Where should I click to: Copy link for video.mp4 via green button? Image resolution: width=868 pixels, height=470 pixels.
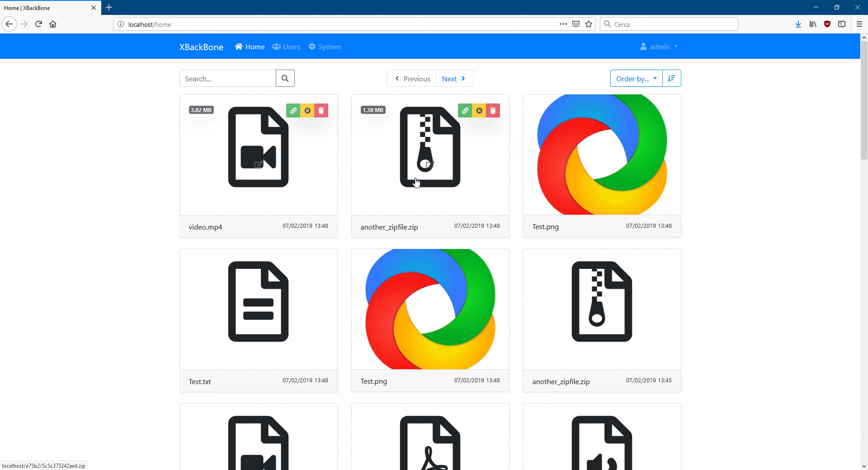tap(293, 110)
